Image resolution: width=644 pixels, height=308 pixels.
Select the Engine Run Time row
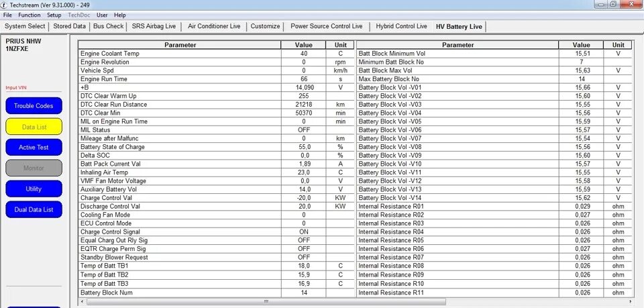[217, 79]
